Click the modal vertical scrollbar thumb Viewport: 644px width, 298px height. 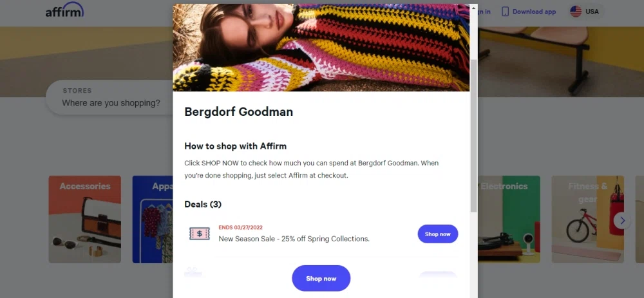point(473,135)
